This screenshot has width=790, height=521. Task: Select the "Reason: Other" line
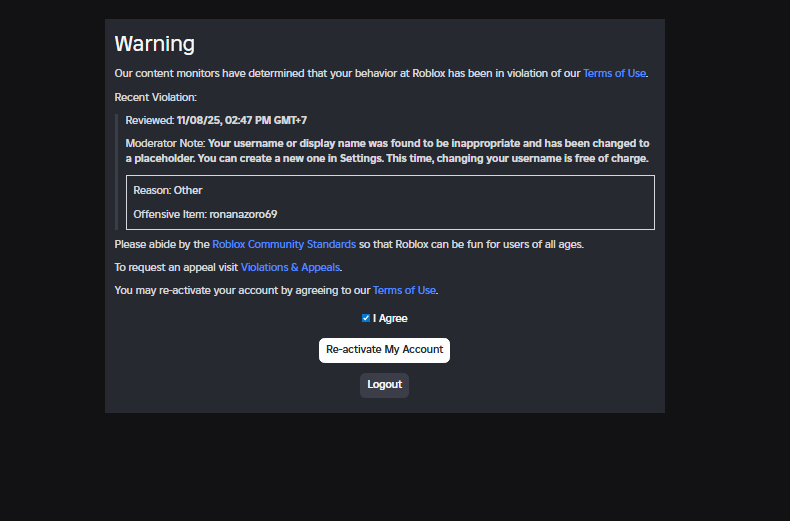168,190
